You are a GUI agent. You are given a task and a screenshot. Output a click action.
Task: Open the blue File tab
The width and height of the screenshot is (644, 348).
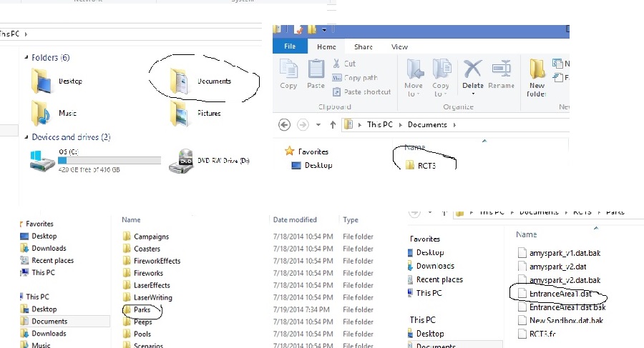coord(290,47)
